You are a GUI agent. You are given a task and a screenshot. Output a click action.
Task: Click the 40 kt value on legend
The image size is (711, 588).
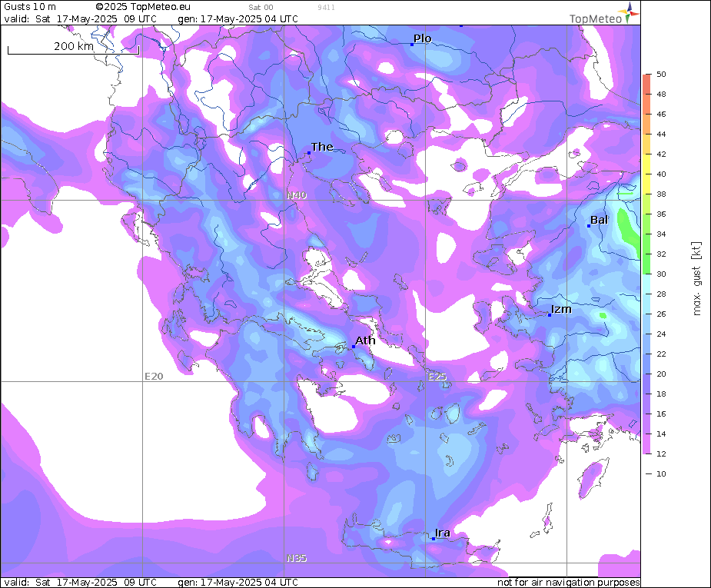coord(661,174)
